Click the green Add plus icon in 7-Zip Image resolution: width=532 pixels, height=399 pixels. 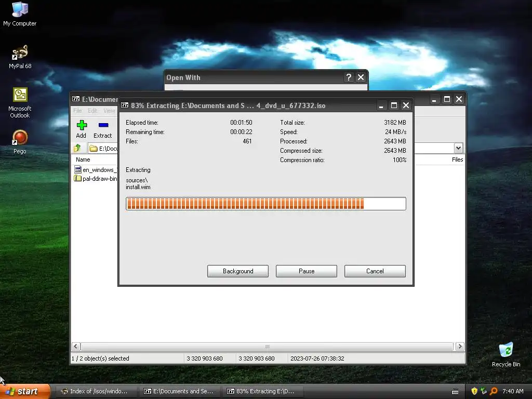(x=82, y=125)
